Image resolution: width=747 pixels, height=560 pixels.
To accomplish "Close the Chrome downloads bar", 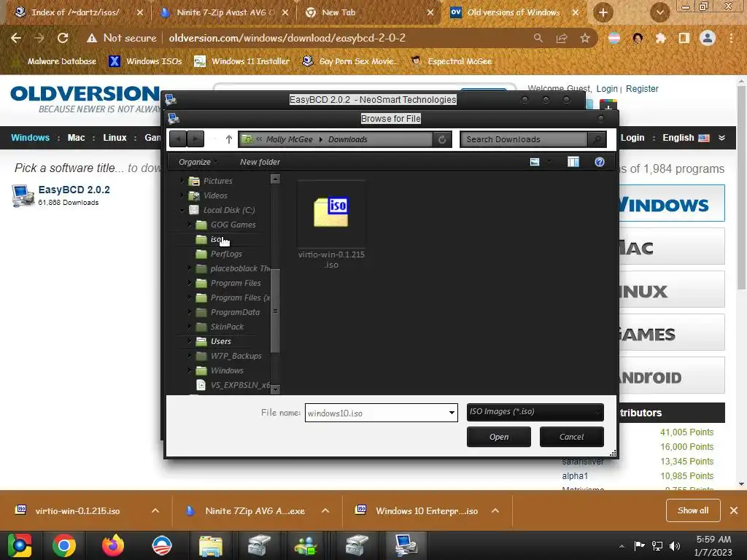I will [x=734, y=510].
